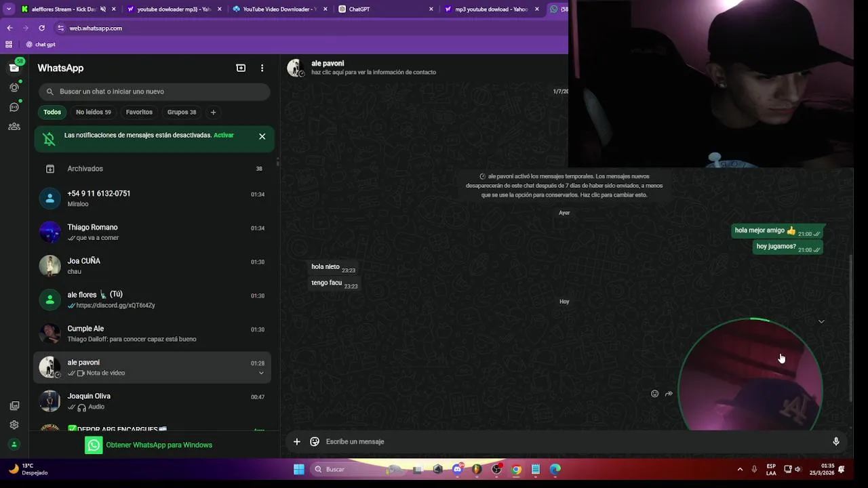The height and width of the screenshot is (488, 868).
Task: Expand the ale pavoni chat row chevron
Action: [261, 373]
